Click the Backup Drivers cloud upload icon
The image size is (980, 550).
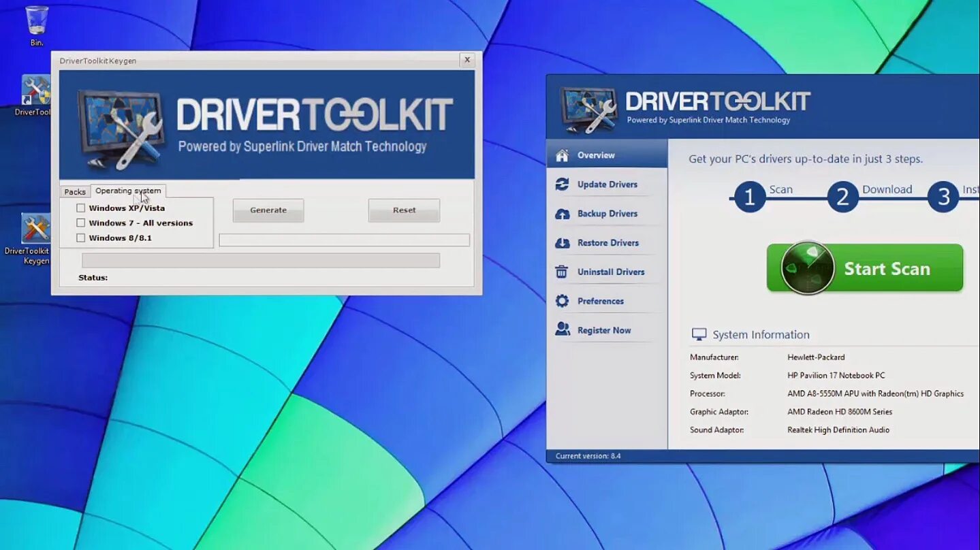[x=562, y=214]
